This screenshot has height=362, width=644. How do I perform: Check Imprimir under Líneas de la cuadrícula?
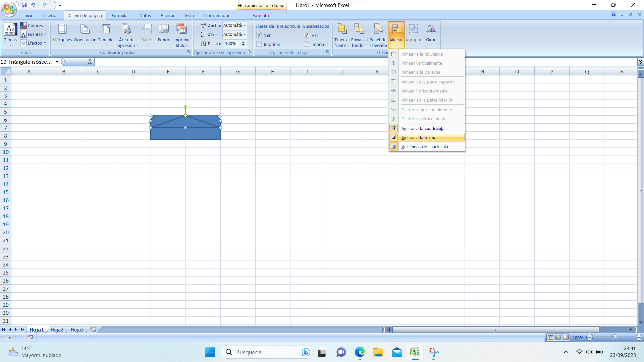tap(259, 44)
